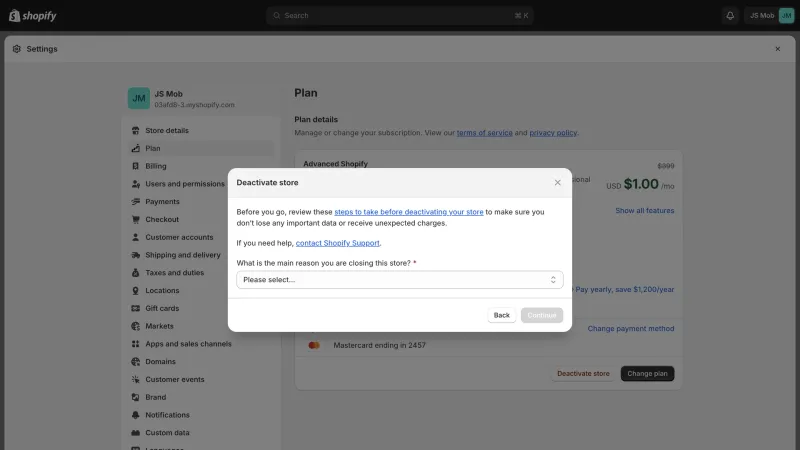The height and width of the screenshot is (450, 800).
Task: Click Show all features link
Action: [644, 211]
